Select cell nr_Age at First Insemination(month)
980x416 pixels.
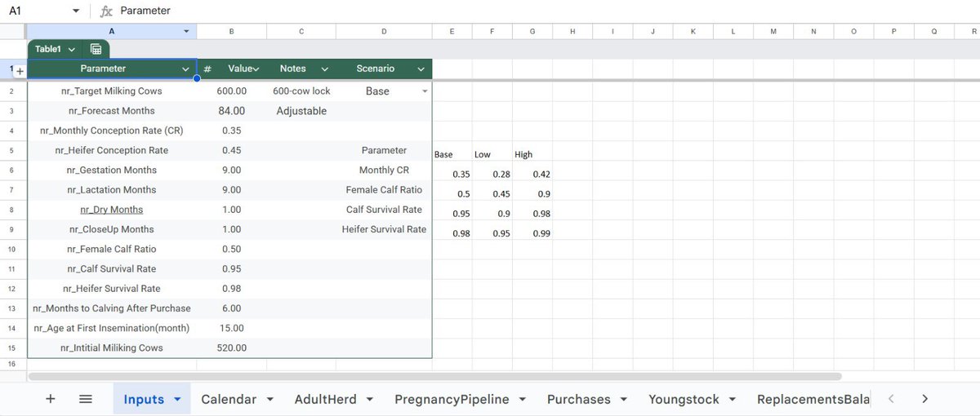[112, 328]
